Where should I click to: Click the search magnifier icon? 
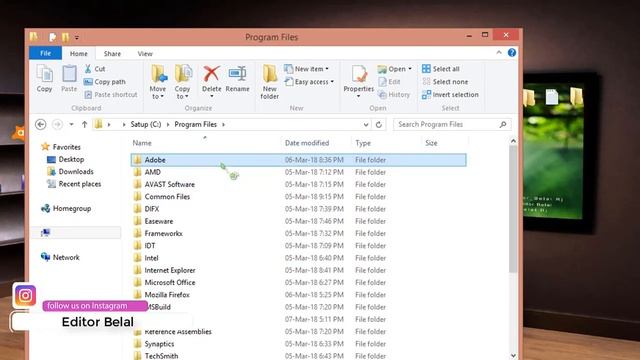coord(503,124)
